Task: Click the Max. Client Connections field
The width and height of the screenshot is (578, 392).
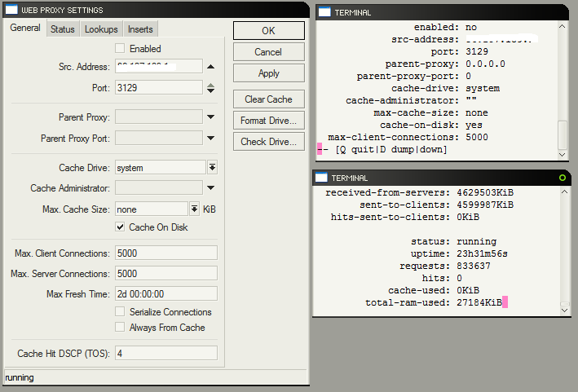Action: click(166, 253)
